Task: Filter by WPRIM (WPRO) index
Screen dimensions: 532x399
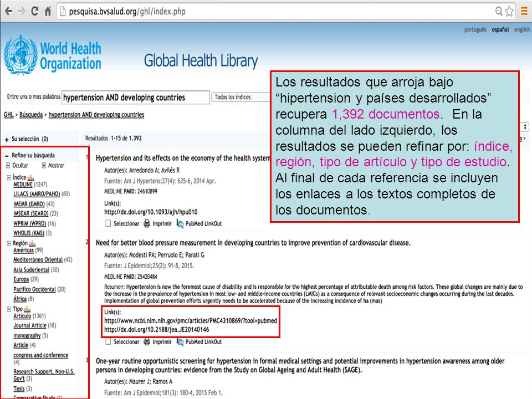Action: pyautogui.click(x=29, y=223)
